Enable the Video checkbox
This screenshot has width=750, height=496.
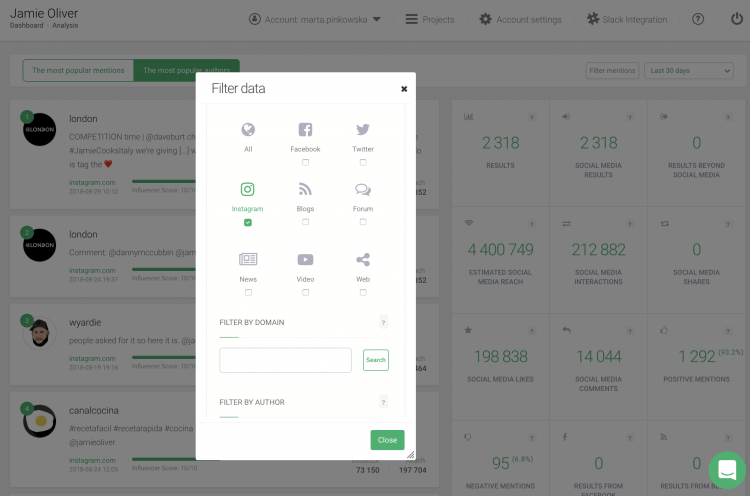pyautogui.click(x=305, y=292)
